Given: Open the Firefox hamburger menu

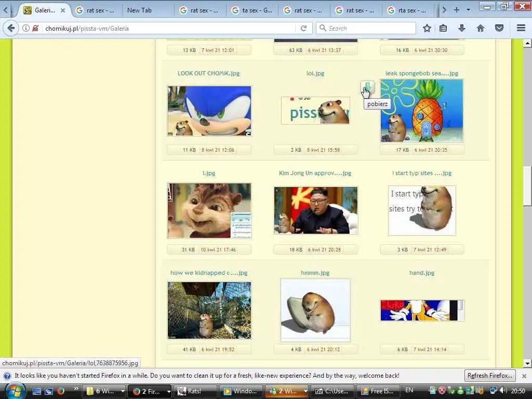Looking at the screenshot, I should [x=521, y=28].
